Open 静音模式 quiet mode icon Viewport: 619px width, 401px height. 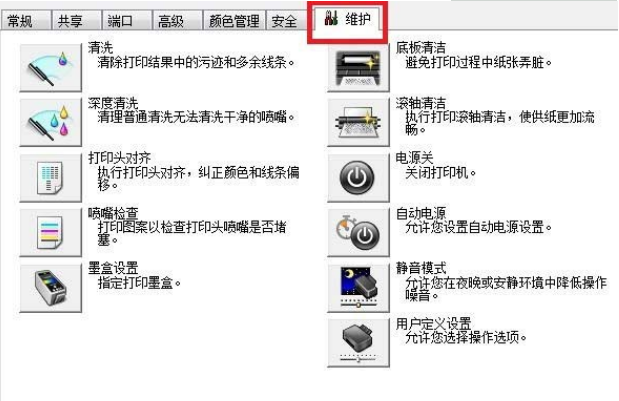[x=358, y=288]
